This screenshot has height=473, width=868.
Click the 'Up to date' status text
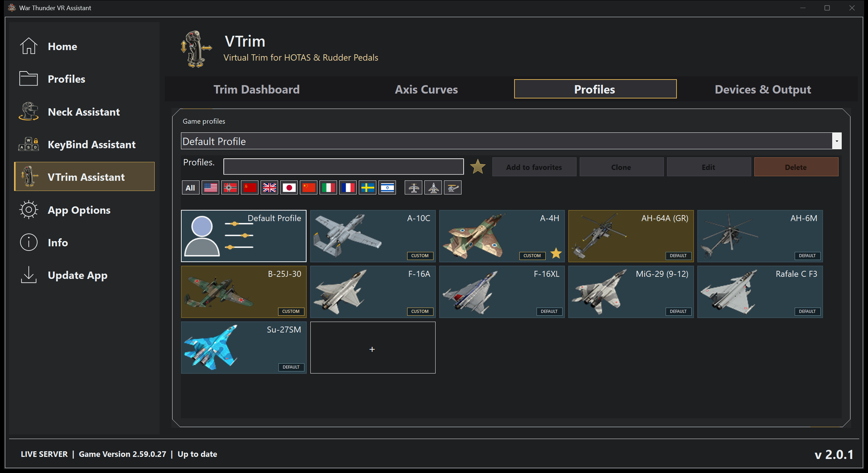click(197, 454)
